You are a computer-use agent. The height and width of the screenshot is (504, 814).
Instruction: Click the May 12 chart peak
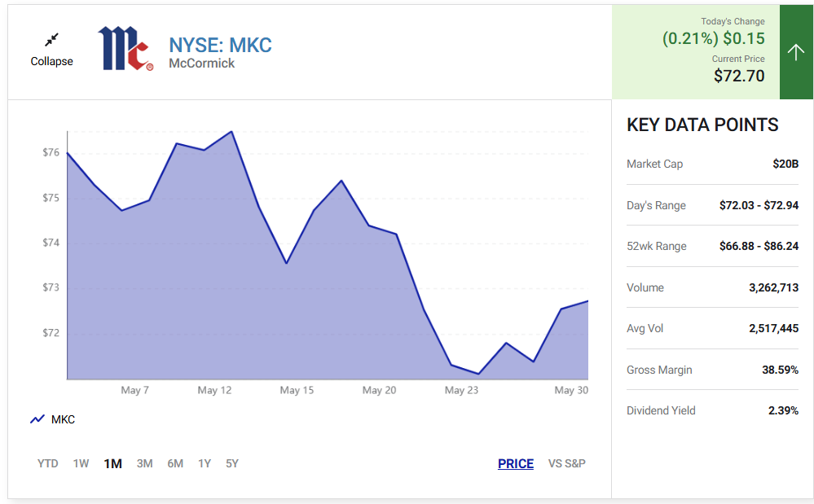(x=232, y=132)
